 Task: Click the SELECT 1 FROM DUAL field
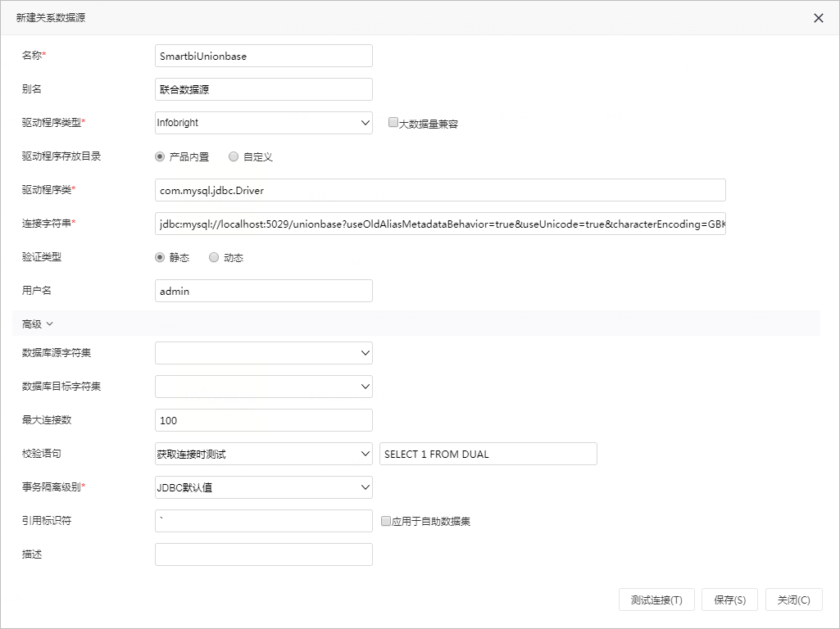(488, 454)
